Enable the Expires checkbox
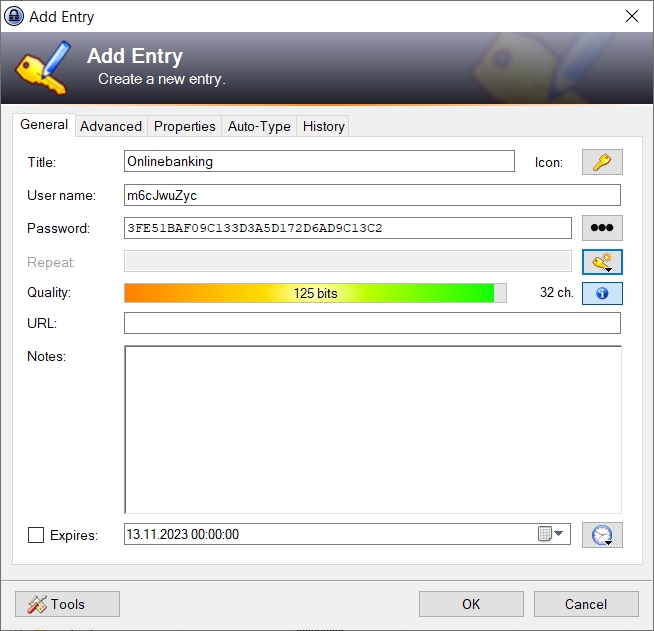The height and width of the screenshot is (631, 654). tap(36, 535)
